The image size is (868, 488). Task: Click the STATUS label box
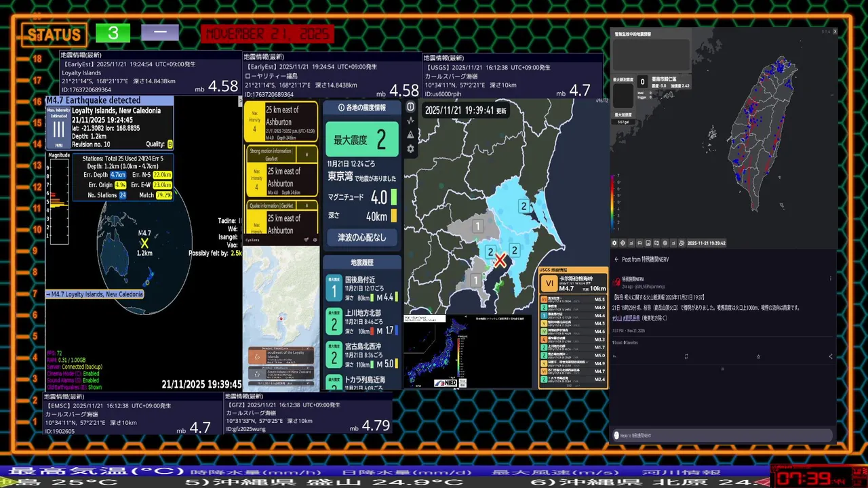(x=54, y=35)
